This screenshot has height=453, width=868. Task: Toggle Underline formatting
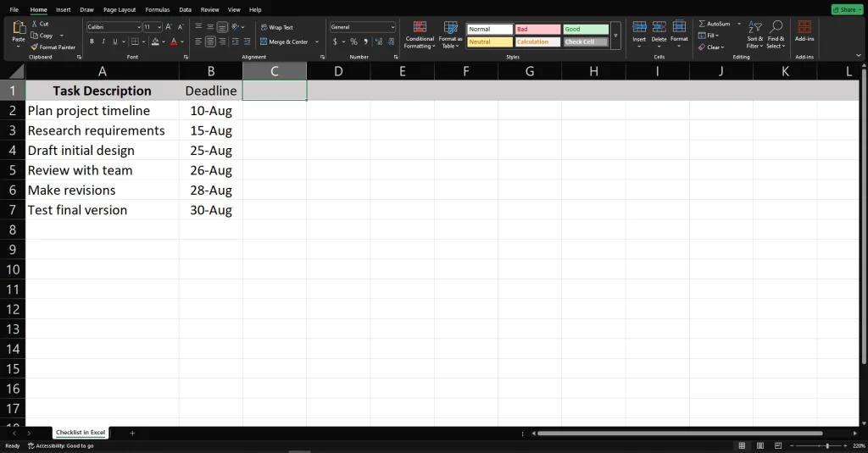115,41
